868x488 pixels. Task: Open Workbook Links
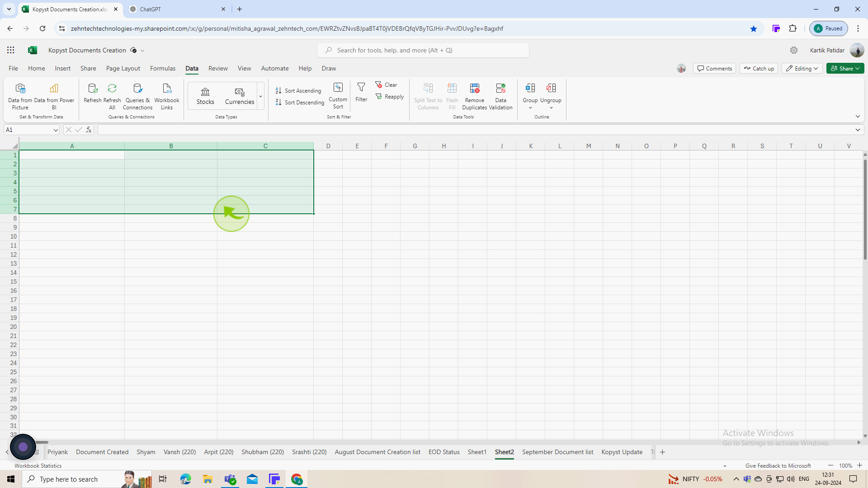[167, 96]
